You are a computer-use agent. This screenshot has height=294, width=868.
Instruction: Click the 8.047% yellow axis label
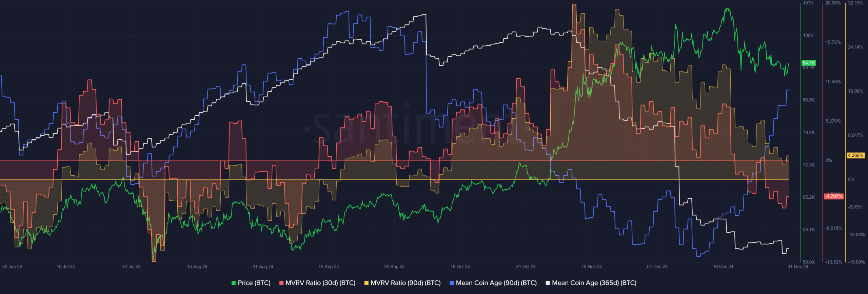(856, 135)
